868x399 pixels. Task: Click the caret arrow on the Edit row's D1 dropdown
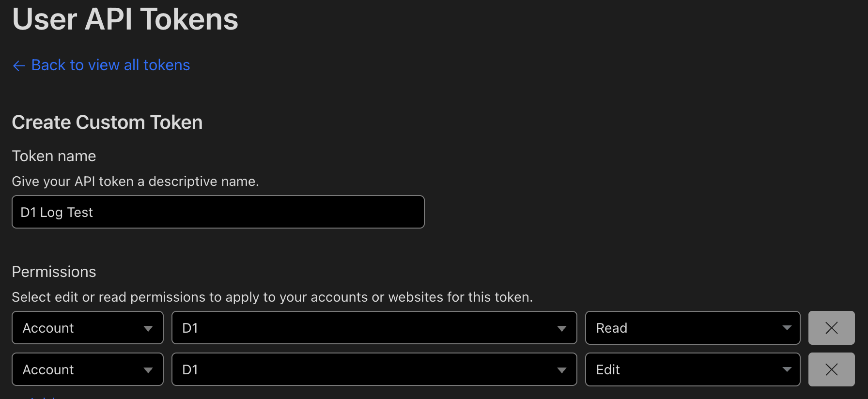pyautogui.click(x=562, y=370)
